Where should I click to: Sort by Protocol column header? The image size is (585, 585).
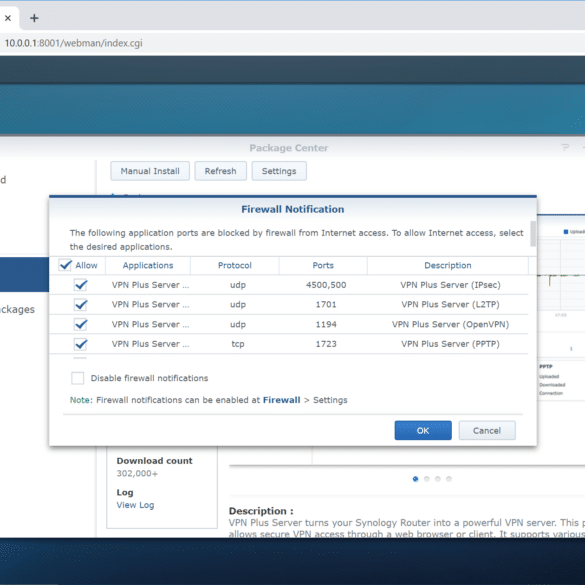(235, 265)
